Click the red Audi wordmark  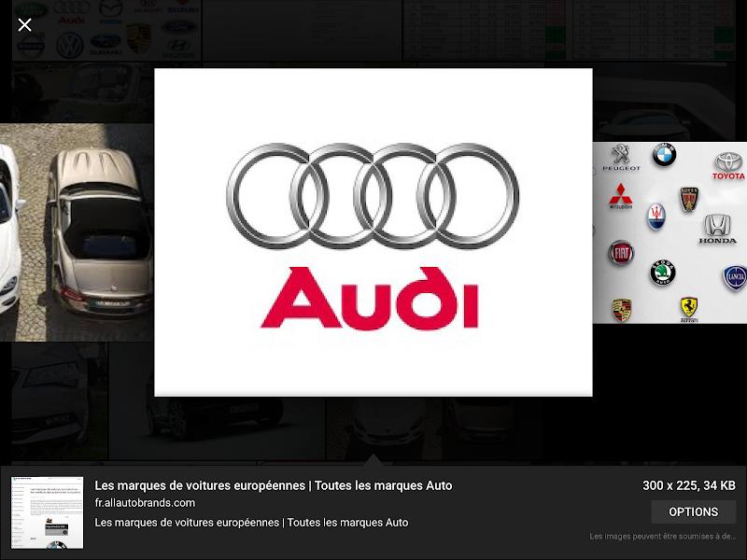370,298
